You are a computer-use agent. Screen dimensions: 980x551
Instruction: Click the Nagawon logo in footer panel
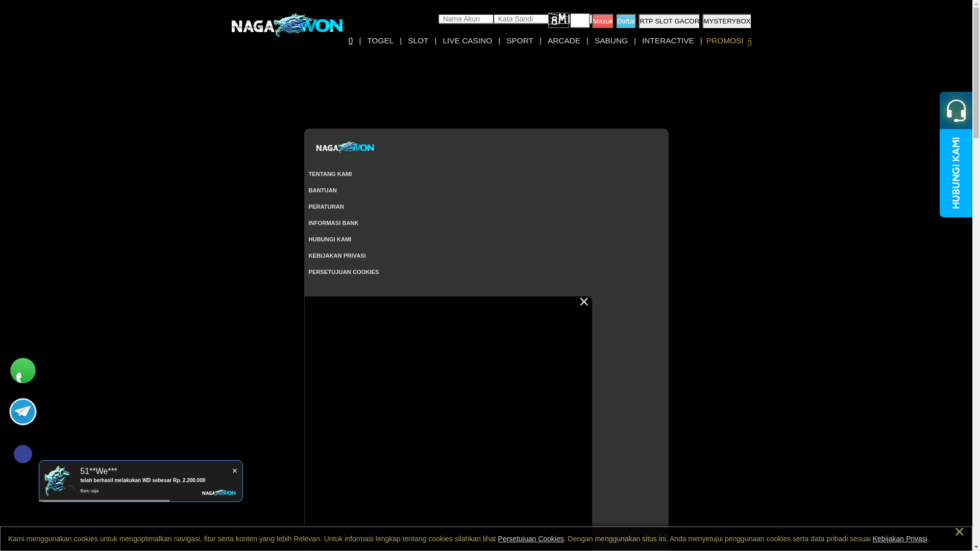pos(345,147)
